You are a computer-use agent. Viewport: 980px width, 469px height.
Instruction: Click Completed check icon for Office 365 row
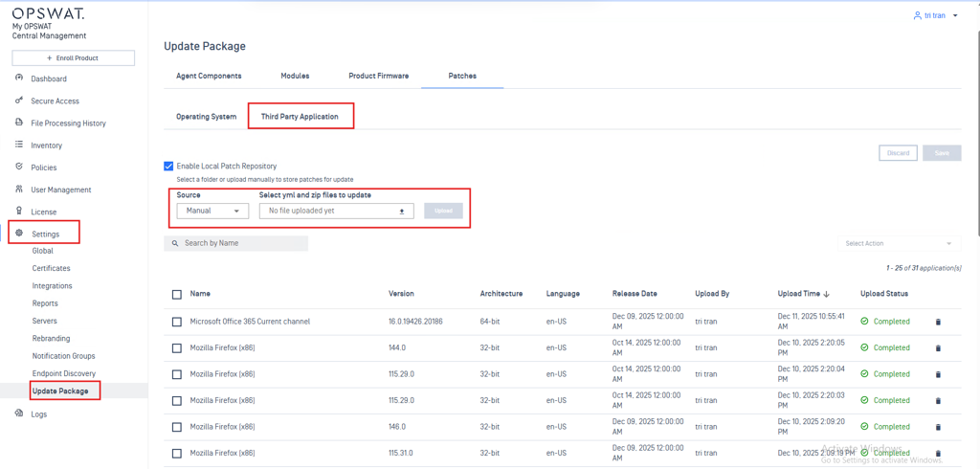click(864, 322)
